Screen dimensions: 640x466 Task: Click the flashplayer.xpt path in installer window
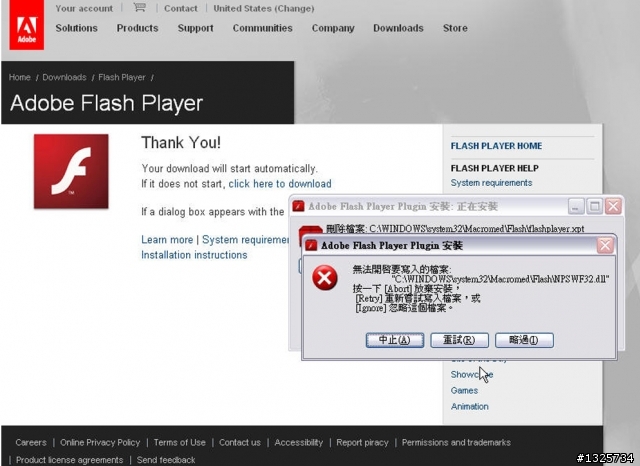point(477,229)
